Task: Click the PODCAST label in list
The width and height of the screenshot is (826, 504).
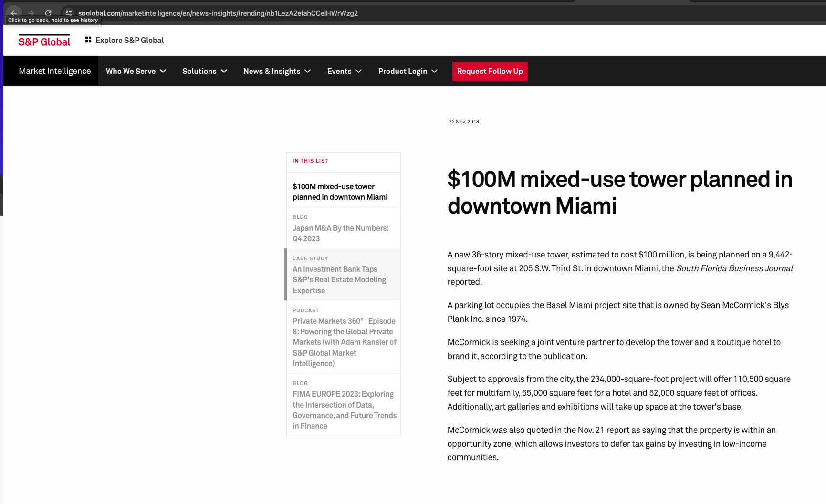Action: point(305,310)
